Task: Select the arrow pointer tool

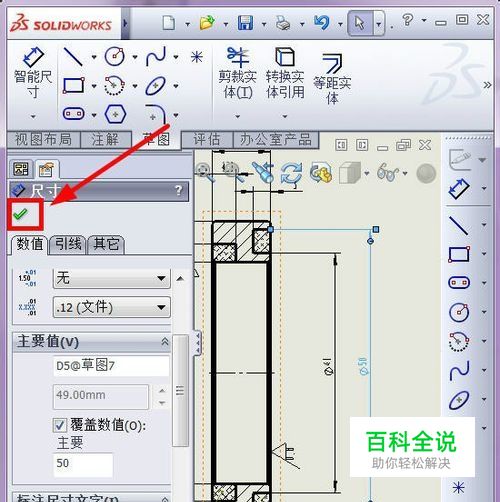Action: (360, 23)
